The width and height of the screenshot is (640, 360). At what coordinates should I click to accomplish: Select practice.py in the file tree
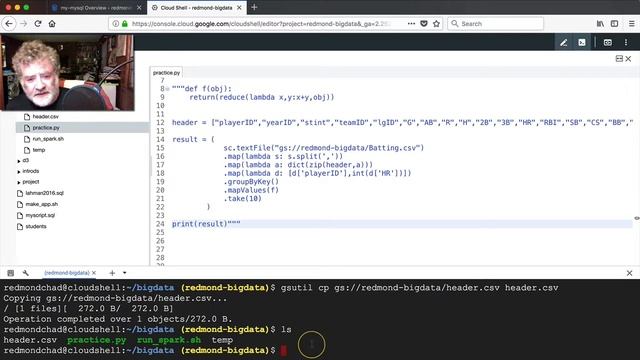tap(46, 128)
